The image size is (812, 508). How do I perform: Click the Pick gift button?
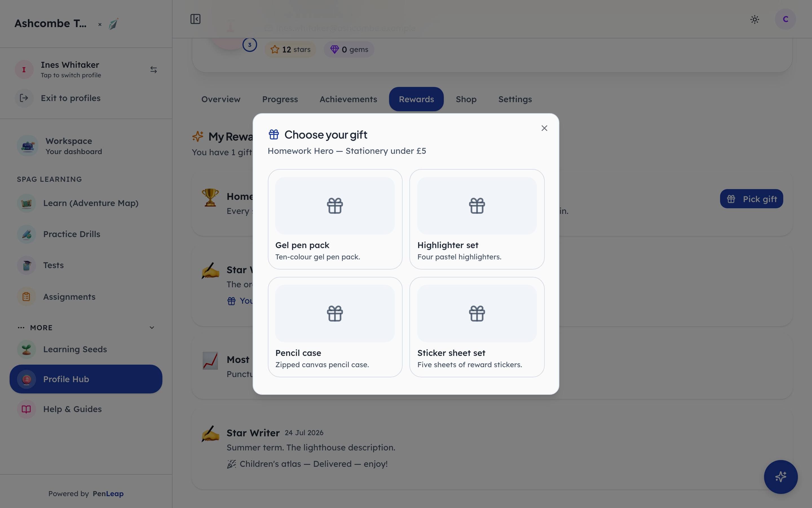[x=752, y=199]
